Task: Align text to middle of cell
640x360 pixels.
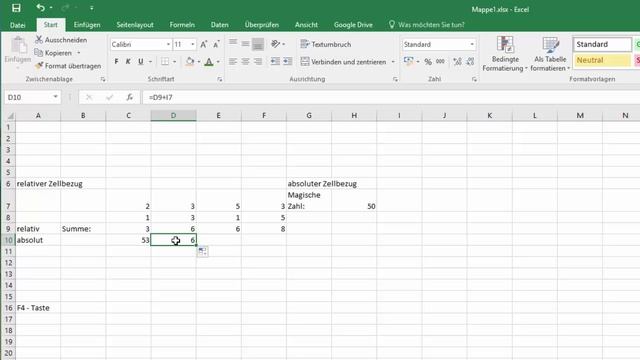Action: coord(245,44)
